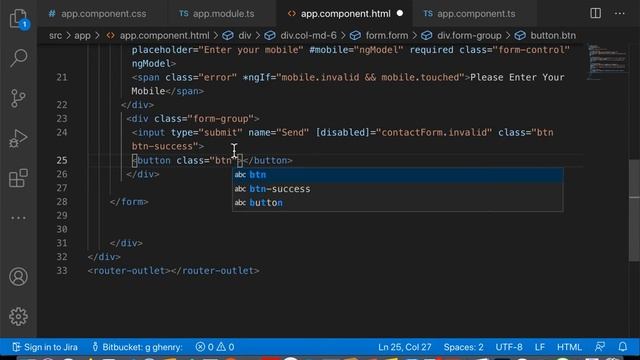Click the contactForm.invalid text on line 24
Image resolution: width=640 pixels, height=360 pixels.
[434, 132]
